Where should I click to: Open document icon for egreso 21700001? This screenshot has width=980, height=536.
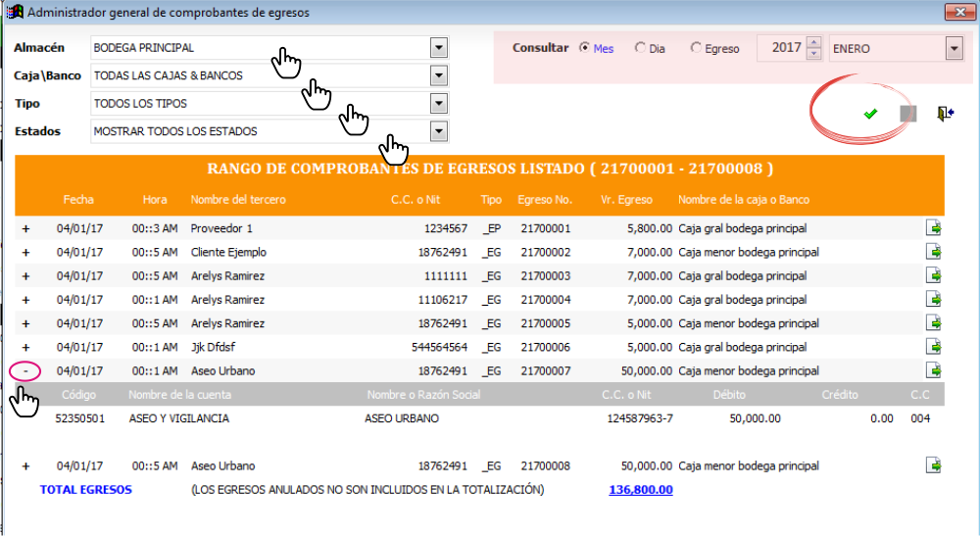pyautogui.click(x=933, y=228)
